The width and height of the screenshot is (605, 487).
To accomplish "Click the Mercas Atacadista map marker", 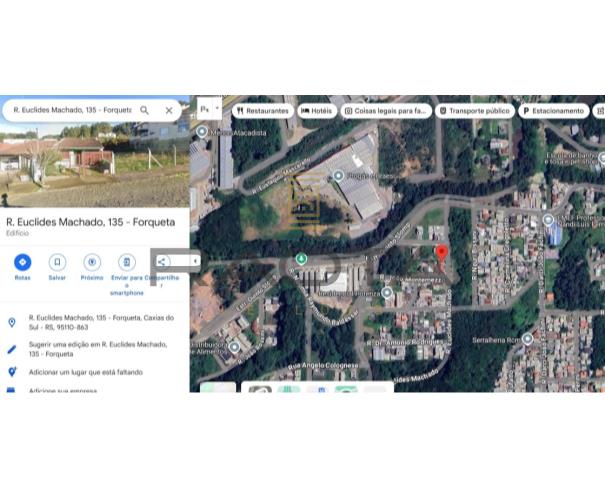I will point(201,132).
